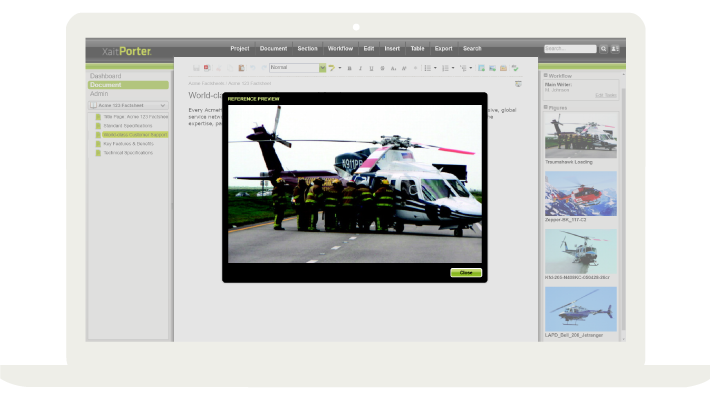
Task: Go to Dashboard in left sidebar
Action: [106, 76]
